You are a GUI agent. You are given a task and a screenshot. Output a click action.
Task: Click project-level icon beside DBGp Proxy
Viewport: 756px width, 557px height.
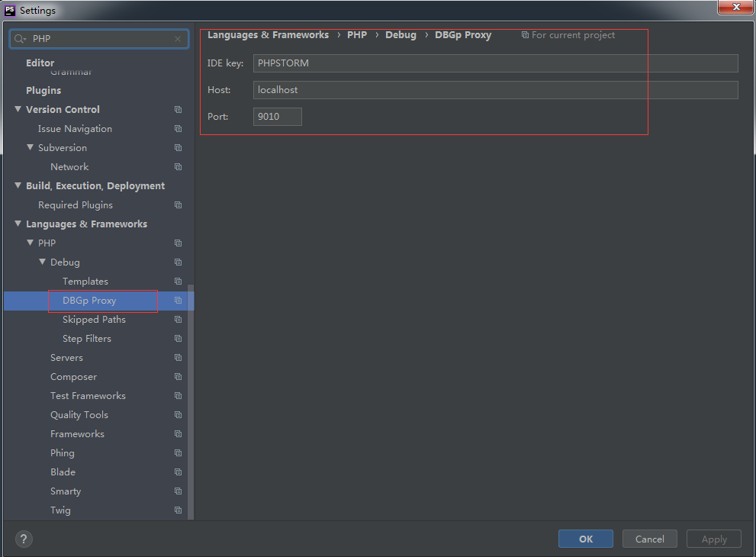[x=178, y=301]
